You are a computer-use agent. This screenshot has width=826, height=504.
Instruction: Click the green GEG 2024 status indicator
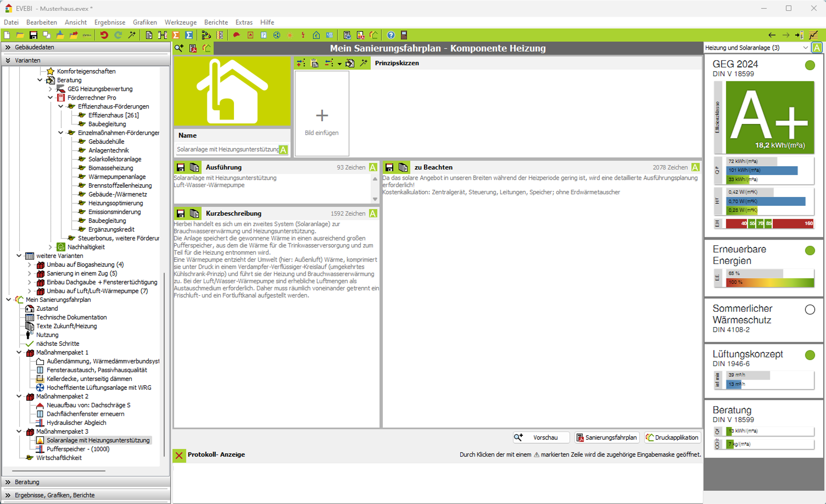click(x=810, y=66)
